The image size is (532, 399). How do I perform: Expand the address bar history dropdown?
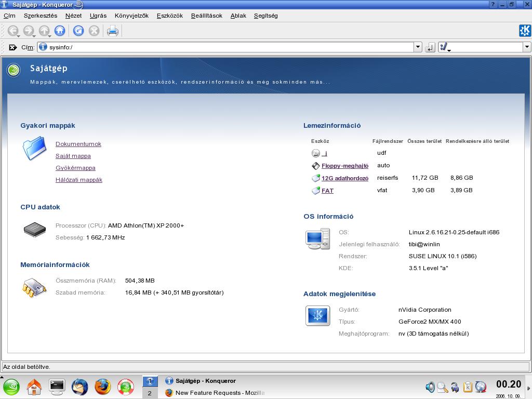[x=418, y=47]
